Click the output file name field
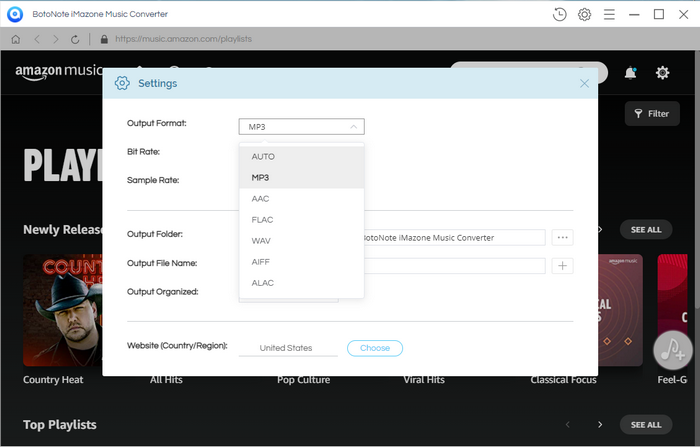Viewport: 700px width, 447px height. click(455, 266)
